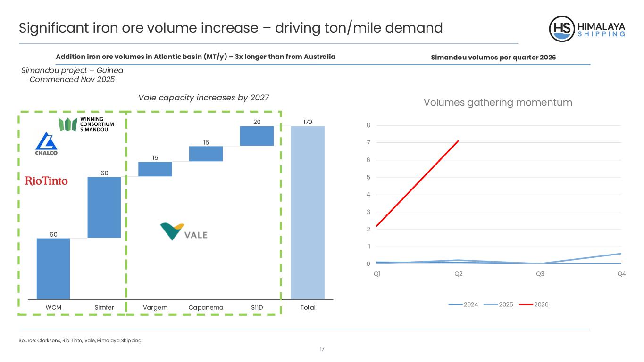Click the 'Vargem' axis label

click(155, 307)
